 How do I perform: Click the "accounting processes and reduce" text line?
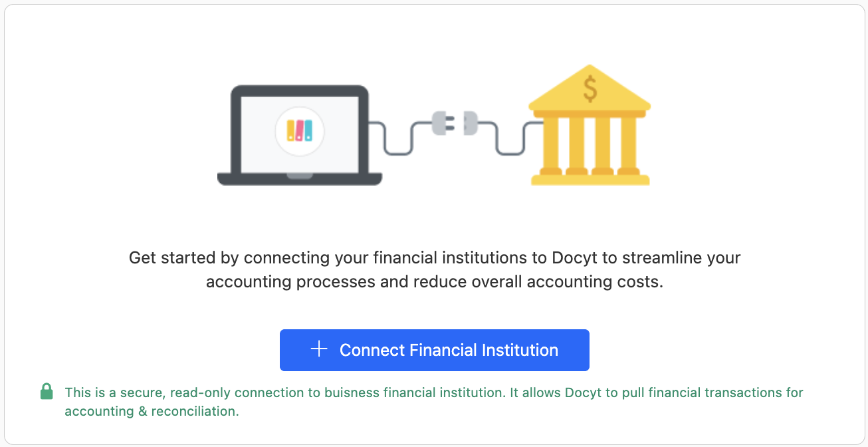pos(434,281)
